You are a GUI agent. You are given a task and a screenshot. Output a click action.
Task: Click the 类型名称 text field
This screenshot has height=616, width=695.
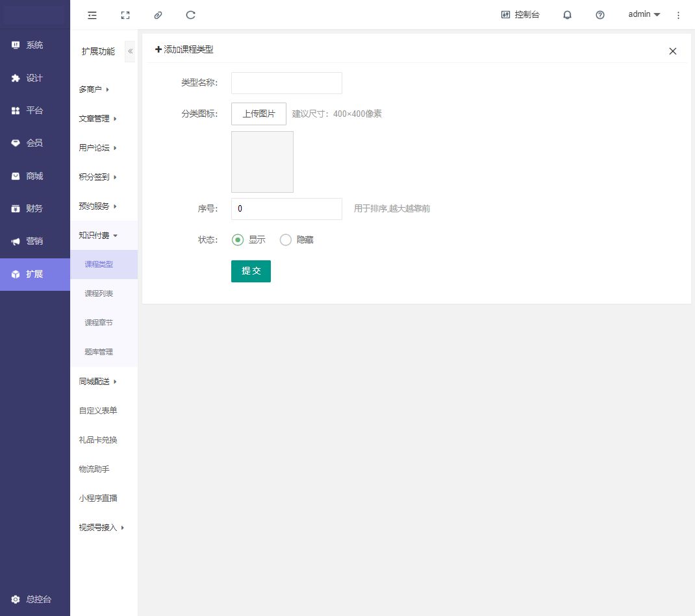pyautogui.click(x=286, y=83)
